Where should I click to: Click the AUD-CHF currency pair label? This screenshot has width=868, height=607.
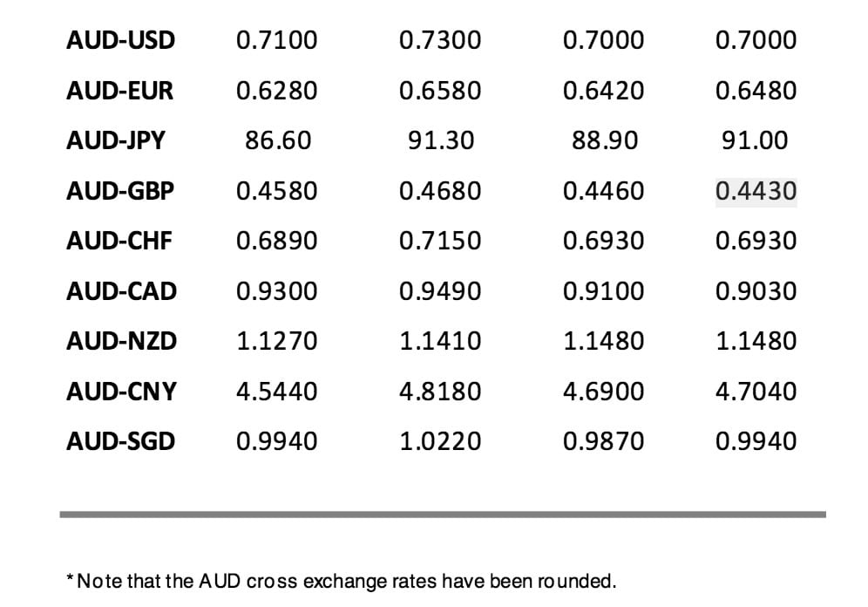[x=119, y=241]
